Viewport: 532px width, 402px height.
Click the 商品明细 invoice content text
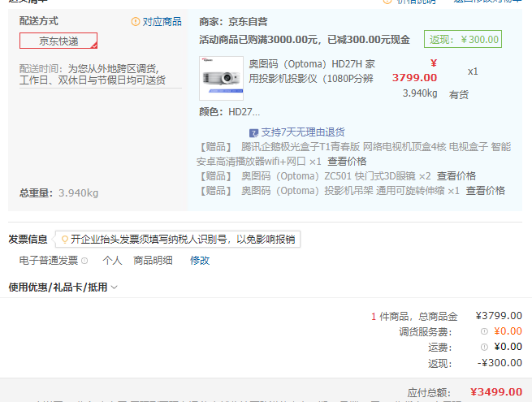[153, 261]
